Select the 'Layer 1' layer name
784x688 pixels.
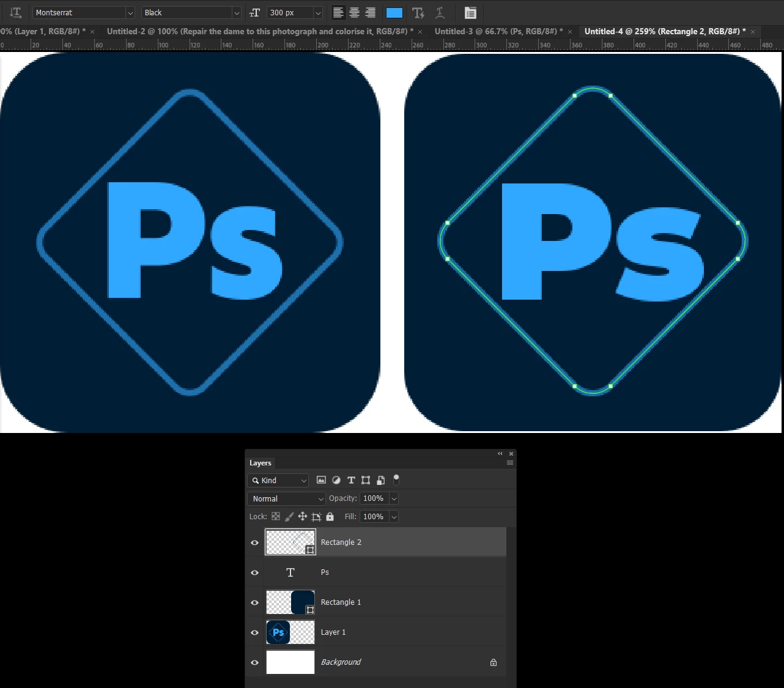coord(333,632)
